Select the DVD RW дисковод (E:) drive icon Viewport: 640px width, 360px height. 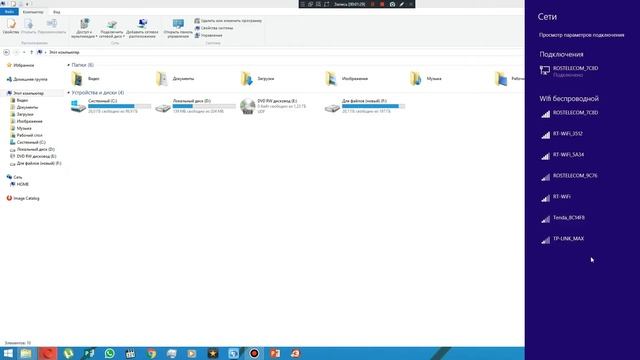point(247,106)
